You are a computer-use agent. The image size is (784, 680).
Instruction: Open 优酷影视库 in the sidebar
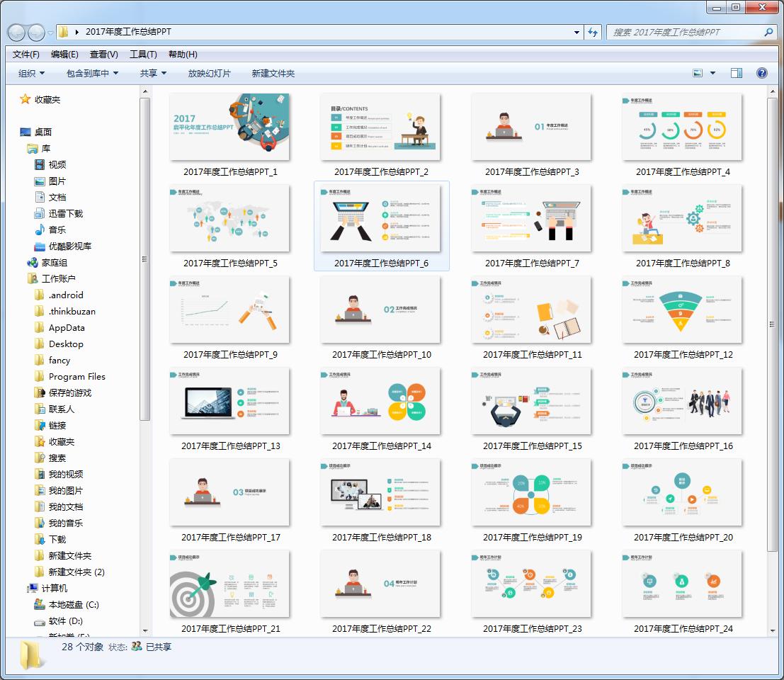(69, 246)
